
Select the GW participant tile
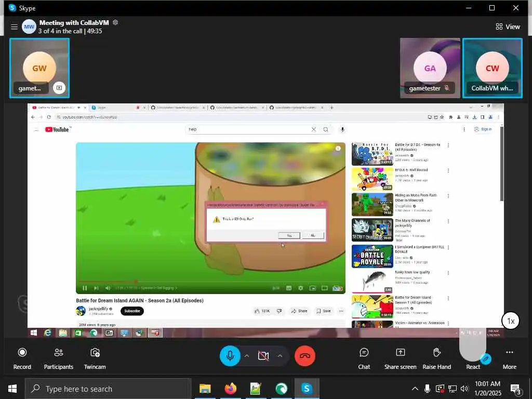click(39, 68)
